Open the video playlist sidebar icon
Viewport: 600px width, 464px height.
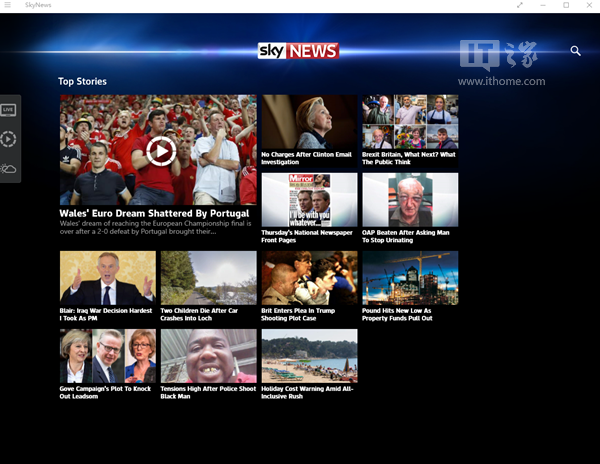pos(8,139)
